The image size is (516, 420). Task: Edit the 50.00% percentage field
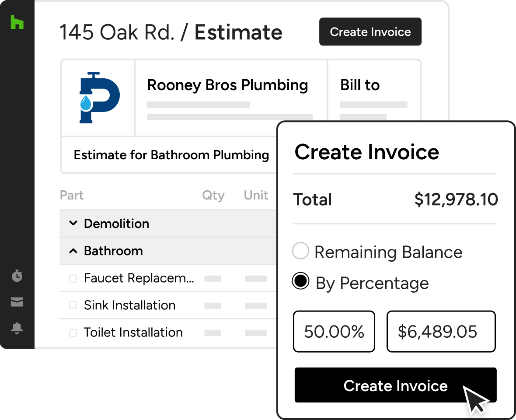click(334, 332)
